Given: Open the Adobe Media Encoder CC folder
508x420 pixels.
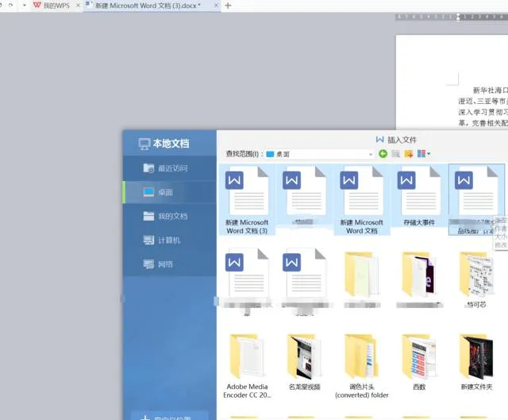Looking at the screenshot, I should tap(247, 365).
